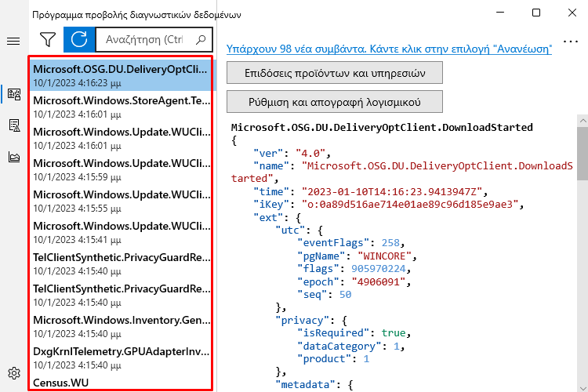Select Microsoft.Windows.StoreAgent.Te event row
This screenshot has width=588, height=392.
(x=121, y=107)
